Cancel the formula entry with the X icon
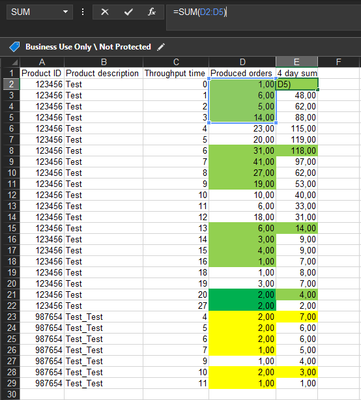This screenshot has width=361, height=400. [105, 12]
